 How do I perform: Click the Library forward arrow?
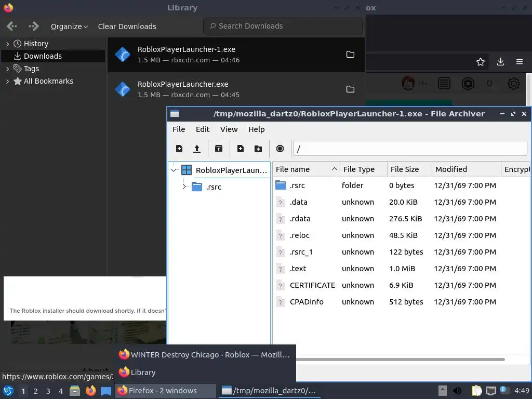[x=34, y=26]
